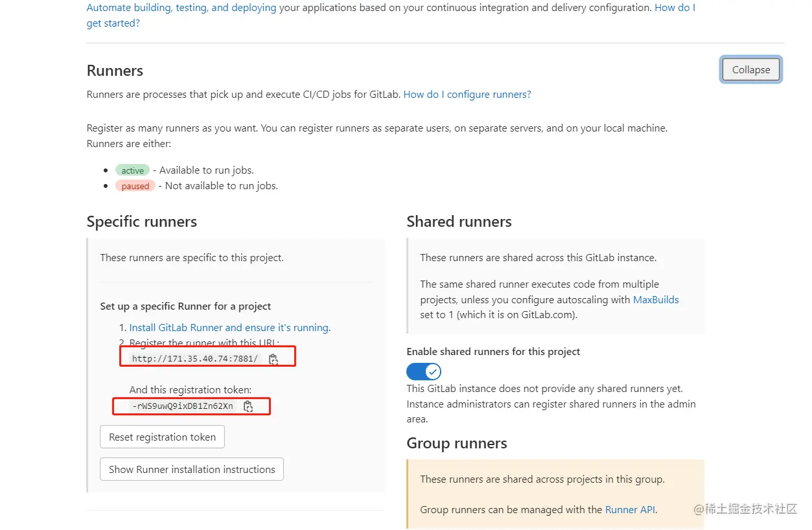The image size is (812, 530).
Task: Click the runner URL http://171.35.40.74:7881/ text
Action: (194, 359)
